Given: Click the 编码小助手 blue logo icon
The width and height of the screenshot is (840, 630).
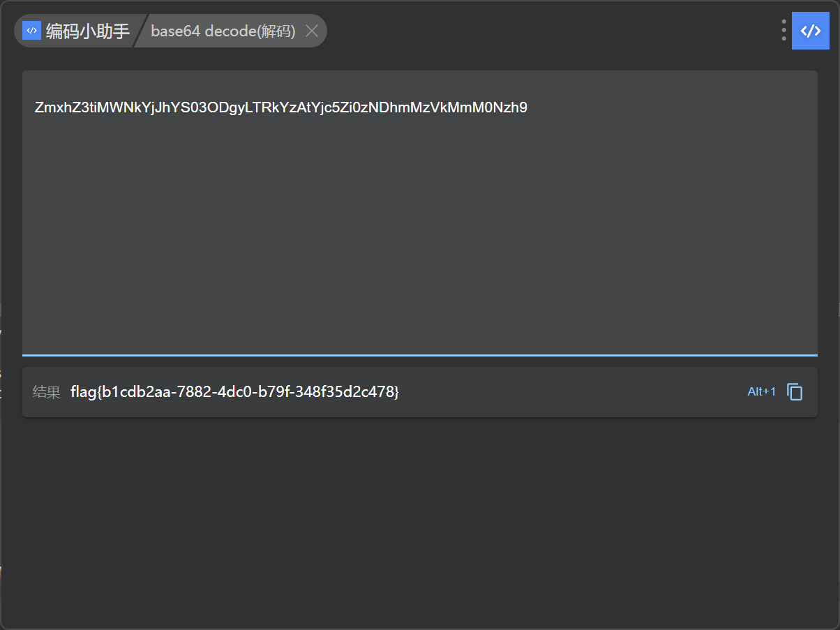Looking at the screenshot, I should pyautogui.click(x=31, y=31).
